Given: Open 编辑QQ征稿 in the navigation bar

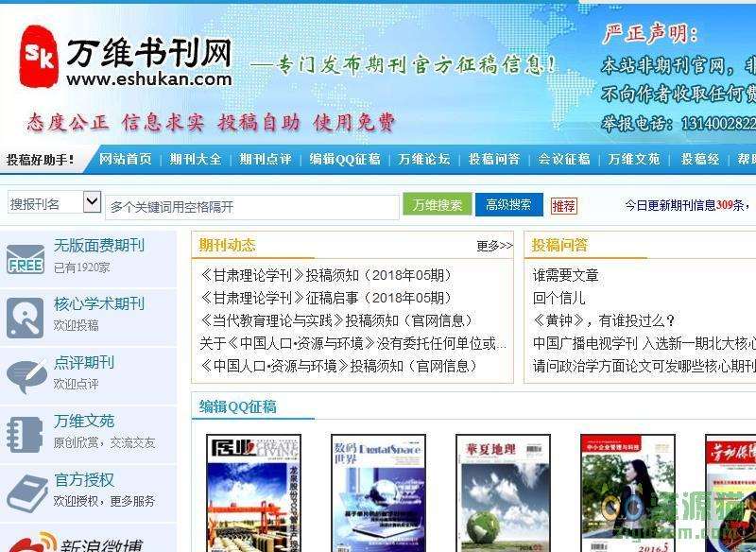Looking at the screenshot, I should (x=345, y=159).
